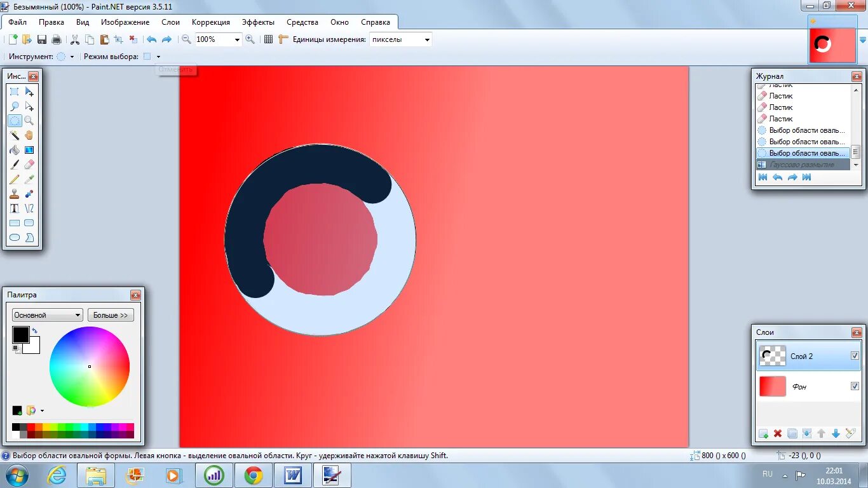
Task: Select the Rectangle Select tool
Action: pos(15,92)
